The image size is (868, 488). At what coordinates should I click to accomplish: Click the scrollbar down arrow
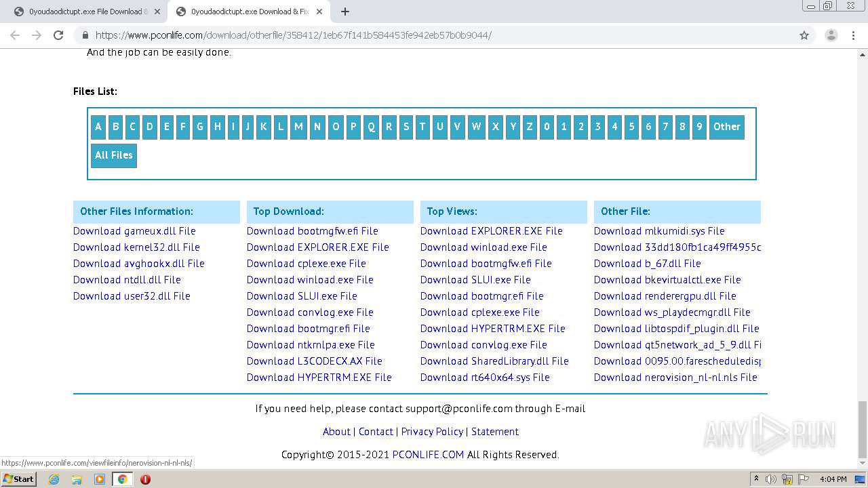click(862, 465)
